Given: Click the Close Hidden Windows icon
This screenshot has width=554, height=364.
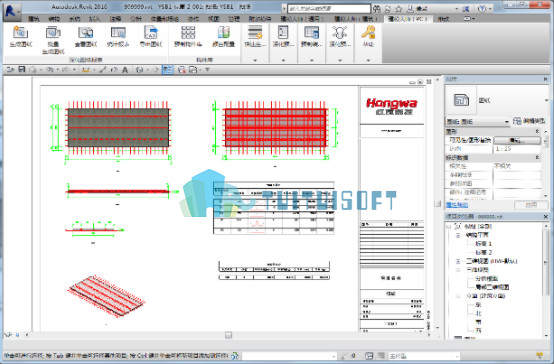Looking at the screenshot, I should (x=182, y=70).
